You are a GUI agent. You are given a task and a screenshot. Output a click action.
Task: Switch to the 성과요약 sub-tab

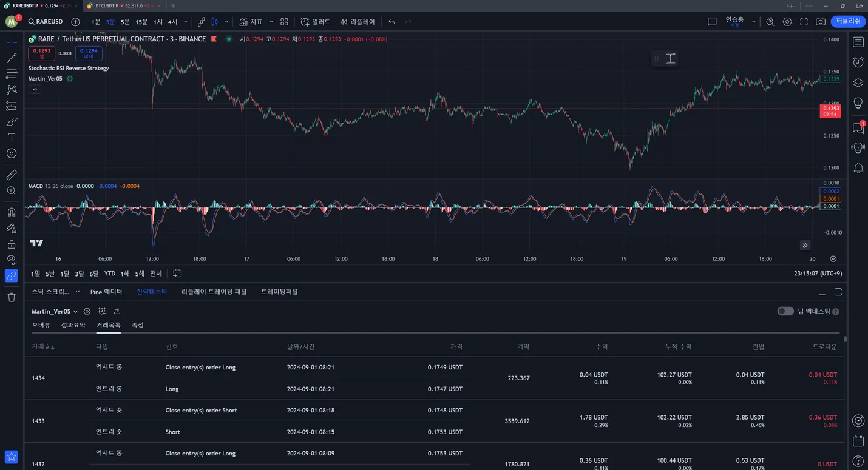[x=73, y=325]
